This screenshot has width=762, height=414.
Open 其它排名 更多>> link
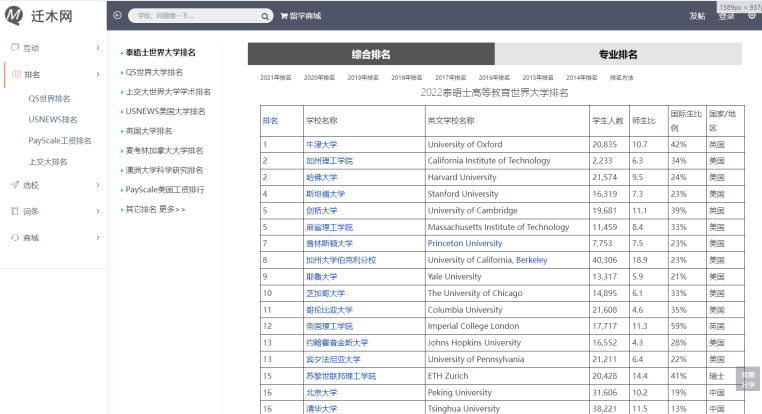click(155, 209)
